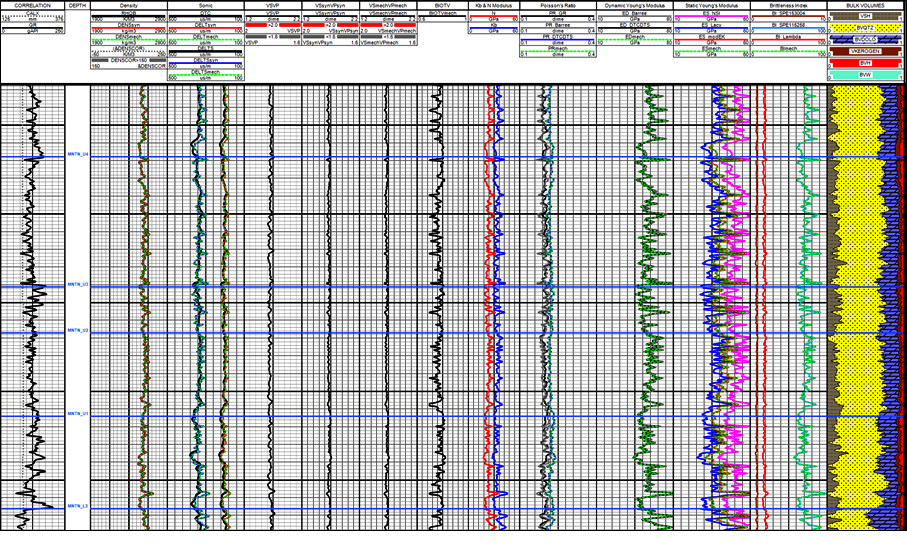The width and height of the screenshot is (907, 543).
Task: Select the yellow BVQTZ legend swatch
Action: pyautogui.click(x=866, y=29)
